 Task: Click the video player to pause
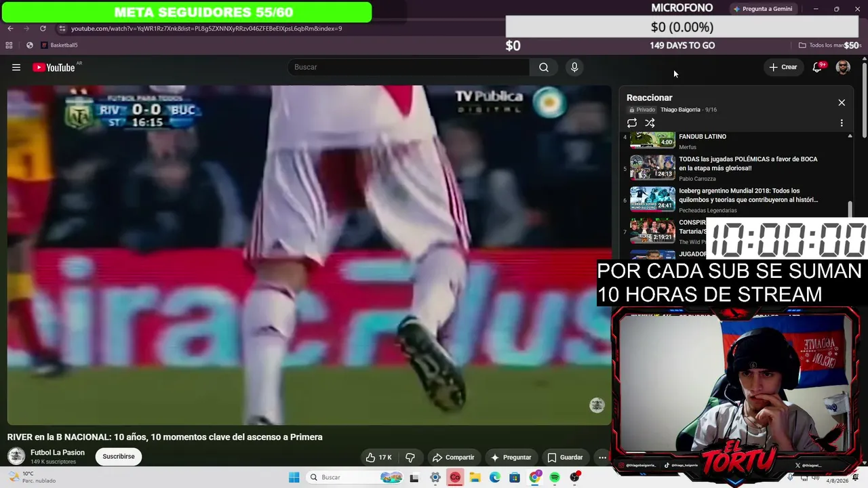click(x=309, y=255)
